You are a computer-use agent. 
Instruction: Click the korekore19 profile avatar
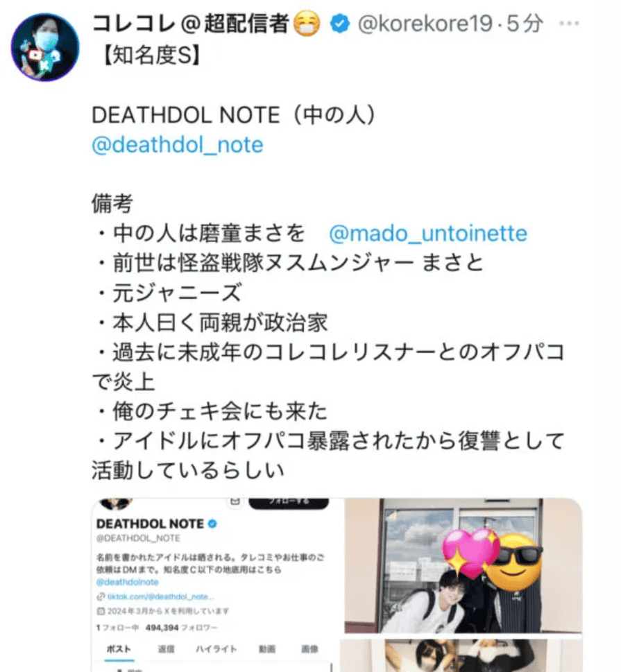44,46
